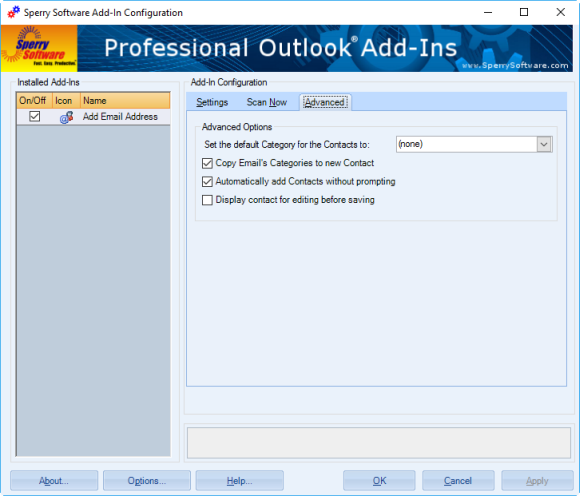Close the Add-In Configuration window

pyautogui.click(x=560, y=12)
